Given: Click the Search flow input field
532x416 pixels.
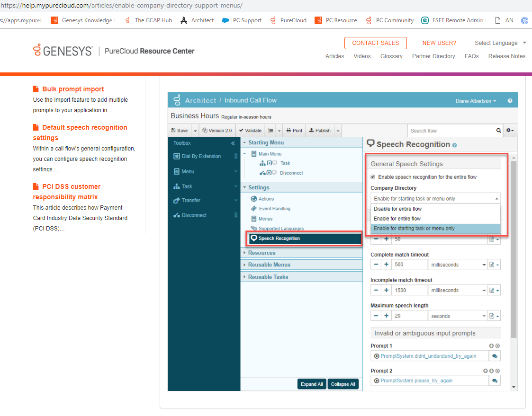Looking at the screenshot, I should pyautogui.click(x=451, y=131).
